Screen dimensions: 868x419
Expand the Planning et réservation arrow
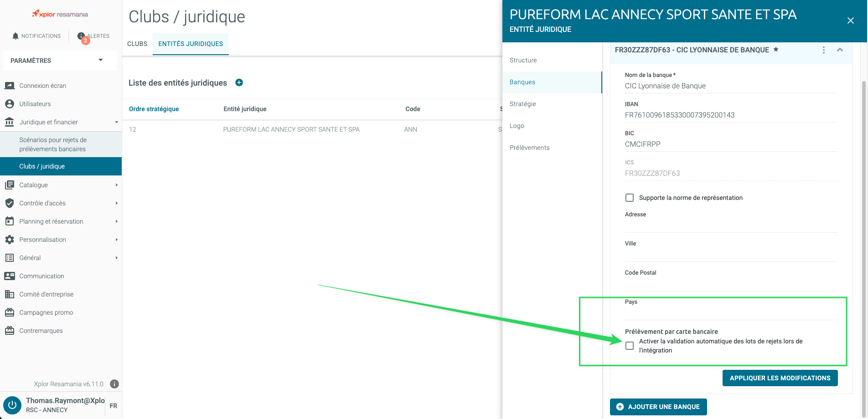(117, 221)
